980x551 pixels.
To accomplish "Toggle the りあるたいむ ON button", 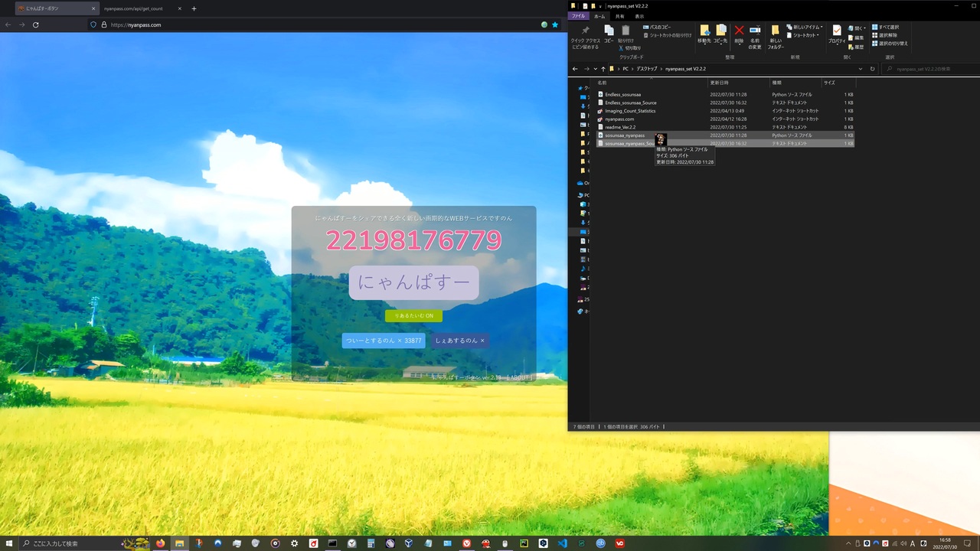I will [413, 315].
